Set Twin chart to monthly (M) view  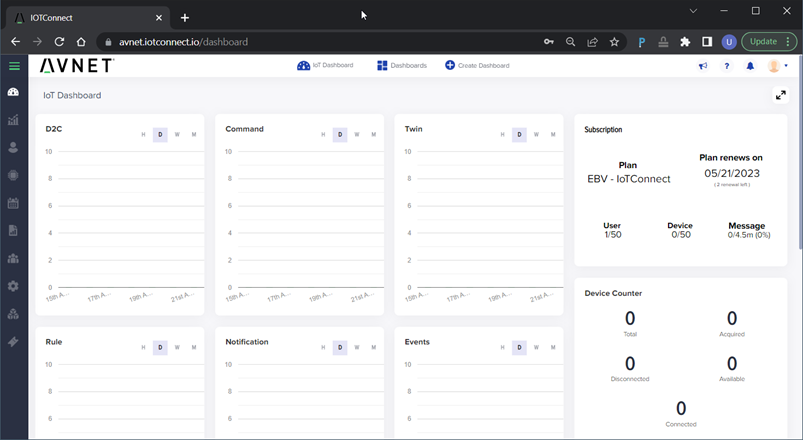pos(553,135)
